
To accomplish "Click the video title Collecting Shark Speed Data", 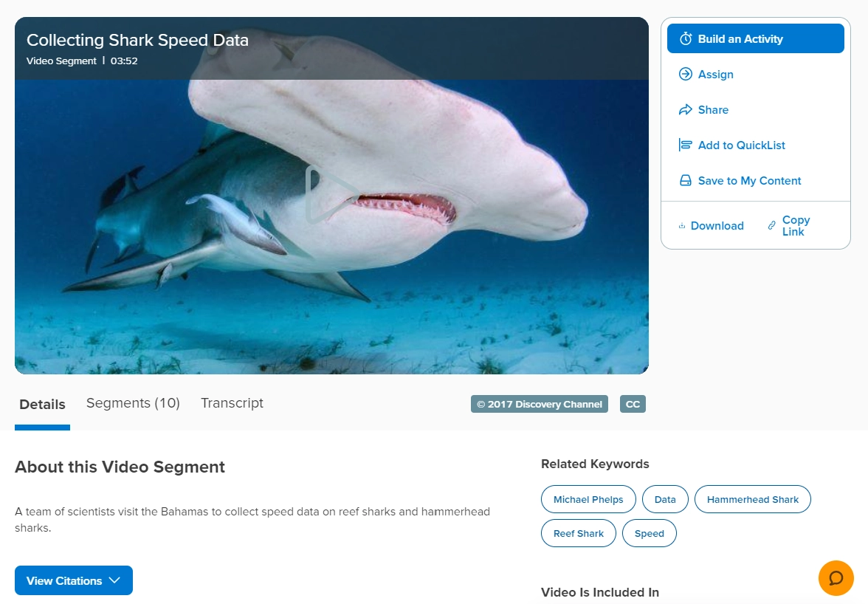I will [x=137, y=40].
